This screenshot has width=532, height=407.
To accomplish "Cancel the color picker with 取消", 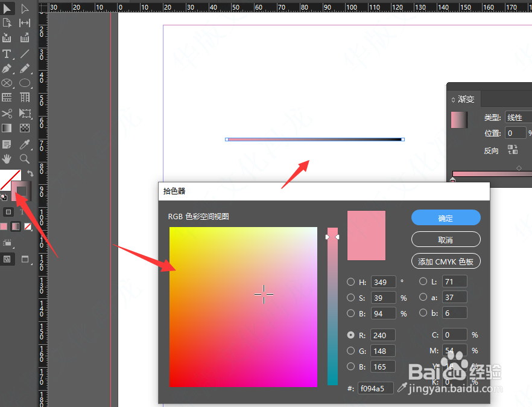I will click(x=446, y=240).
